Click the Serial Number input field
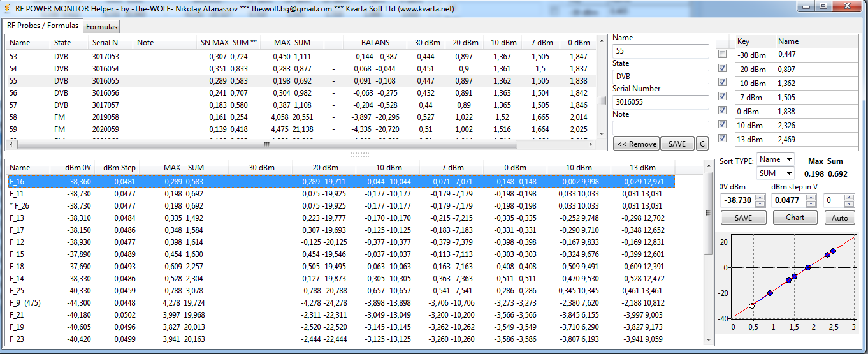Image resolution: width=868 pixels, height=354 pixels. click(660, 102)
